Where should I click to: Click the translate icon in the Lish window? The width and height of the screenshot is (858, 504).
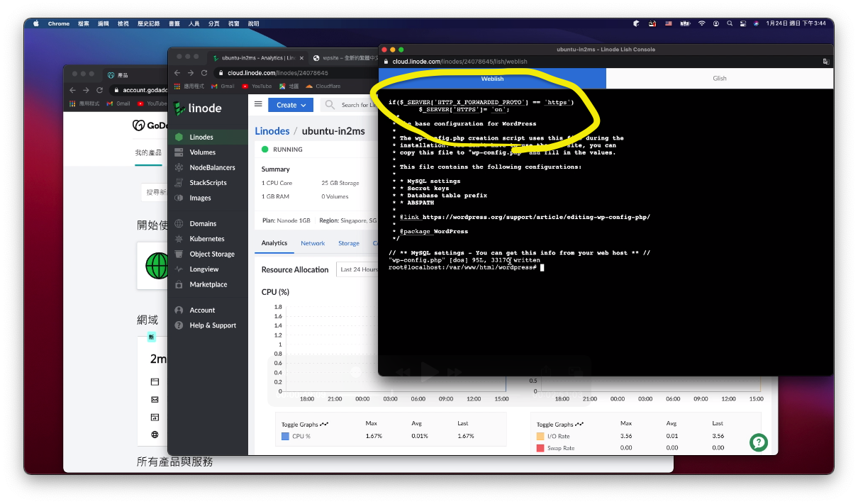click(x=825, y=62)
